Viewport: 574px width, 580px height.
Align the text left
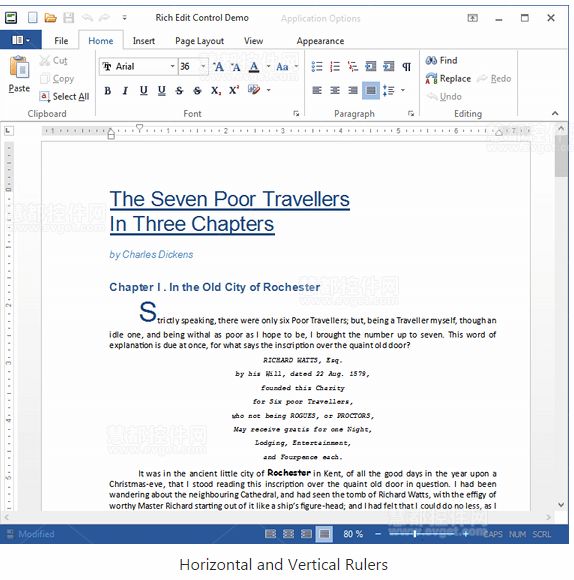(x=317, y=90)
